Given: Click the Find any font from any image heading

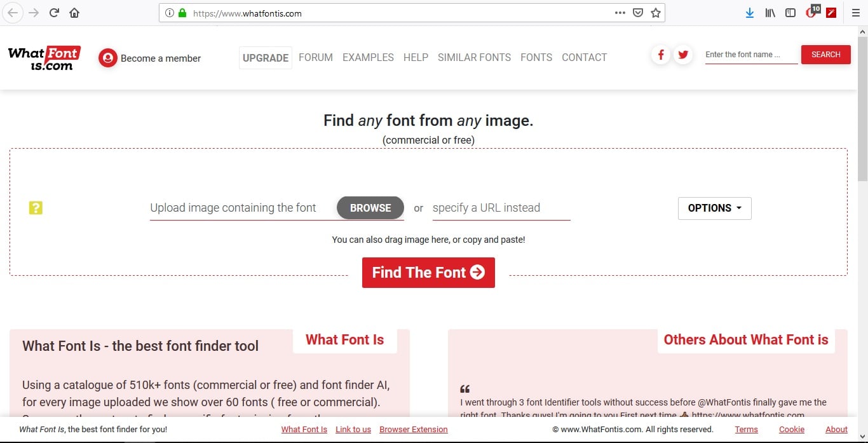Looking at the screenshot, I should click(428, 121).
